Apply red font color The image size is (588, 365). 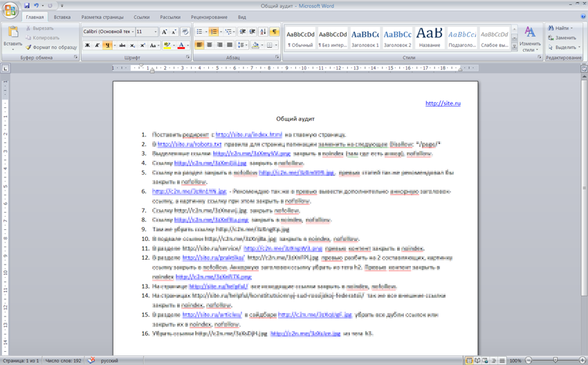181,45
